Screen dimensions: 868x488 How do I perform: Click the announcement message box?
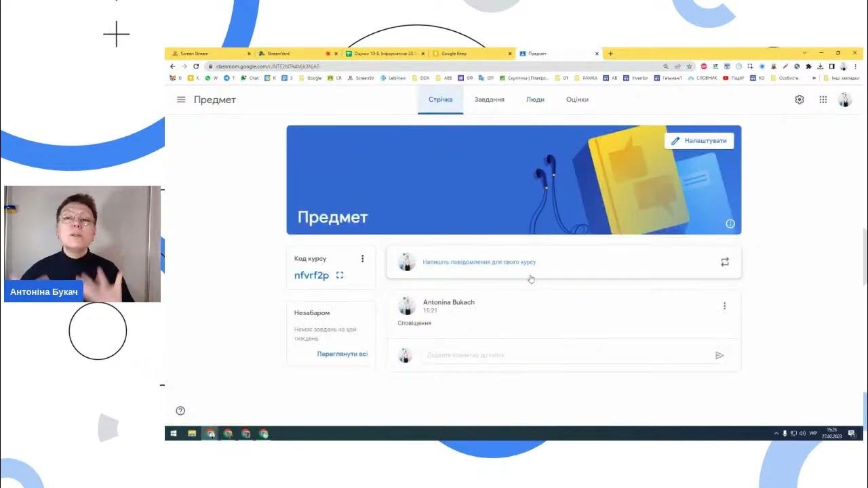pyautogui.click(x=564, y=262)
